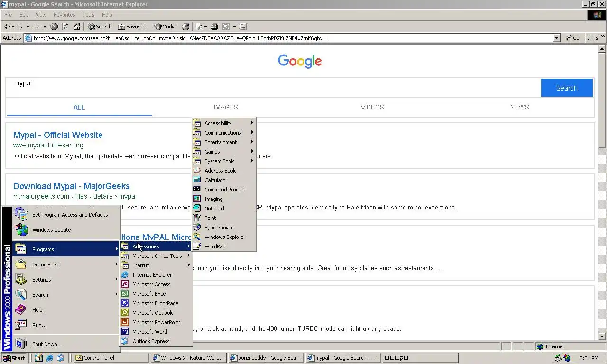
Task: Open the File menu
Action: click(8, 15)
